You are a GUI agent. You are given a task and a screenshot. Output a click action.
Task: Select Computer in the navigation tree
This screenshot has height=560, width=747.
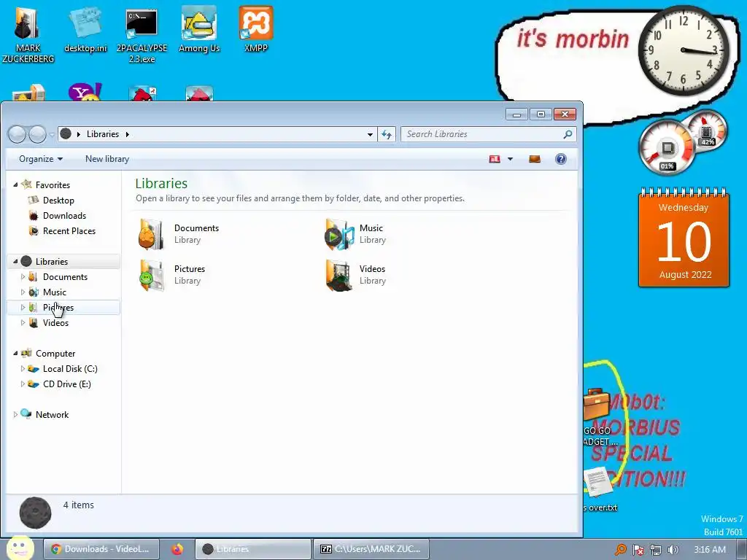click(x=55, y=354)
